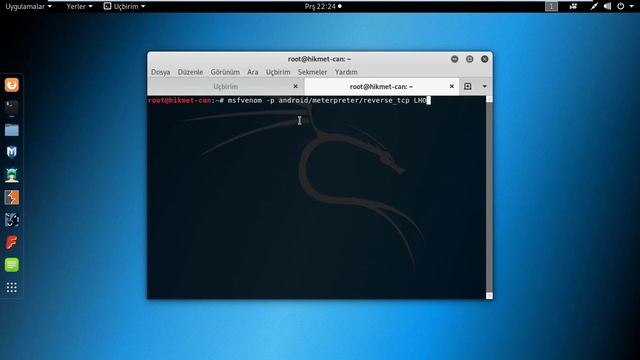Screen dimensions: 640x360
Task: Launch Burp Suite lightning icon in dock
Action: click(12, 198)
